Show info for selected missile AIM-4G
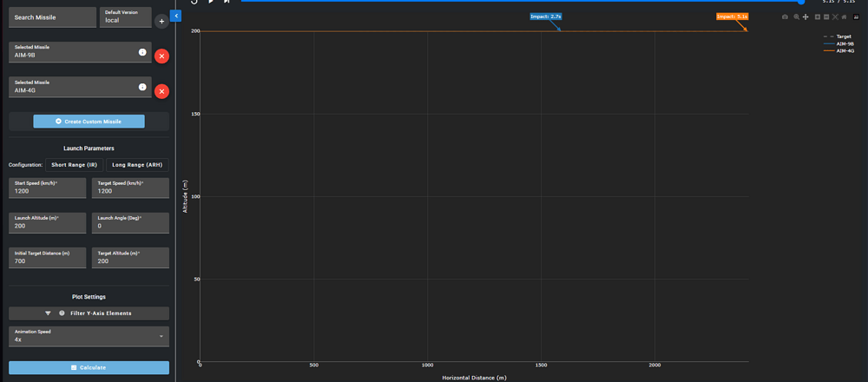 142,87
